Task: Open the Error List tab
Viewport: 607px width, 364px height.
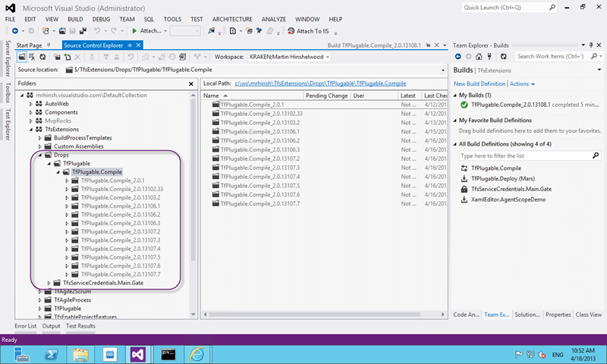Action: point(26,326)
